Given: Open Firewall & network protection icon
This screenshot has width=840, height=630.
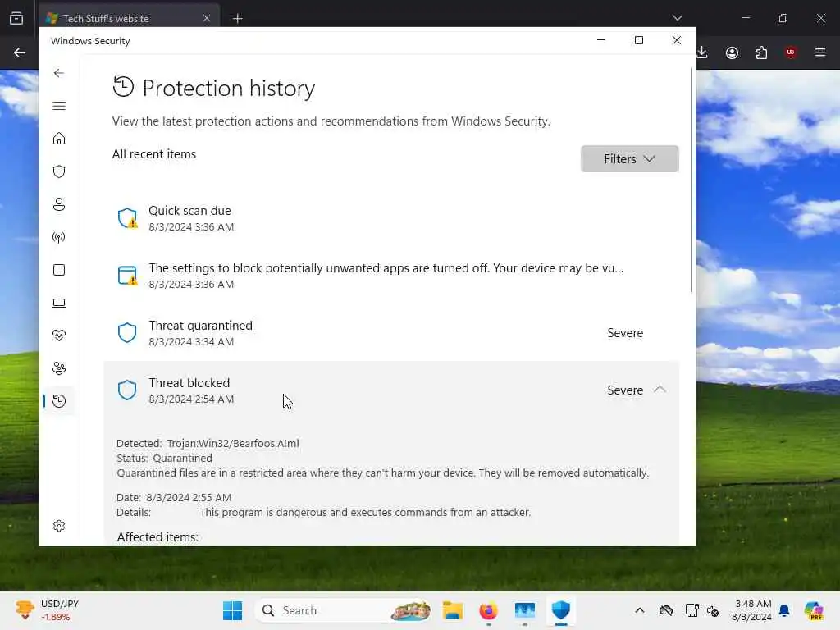Looking at the screenshot, I should (59, 237).
